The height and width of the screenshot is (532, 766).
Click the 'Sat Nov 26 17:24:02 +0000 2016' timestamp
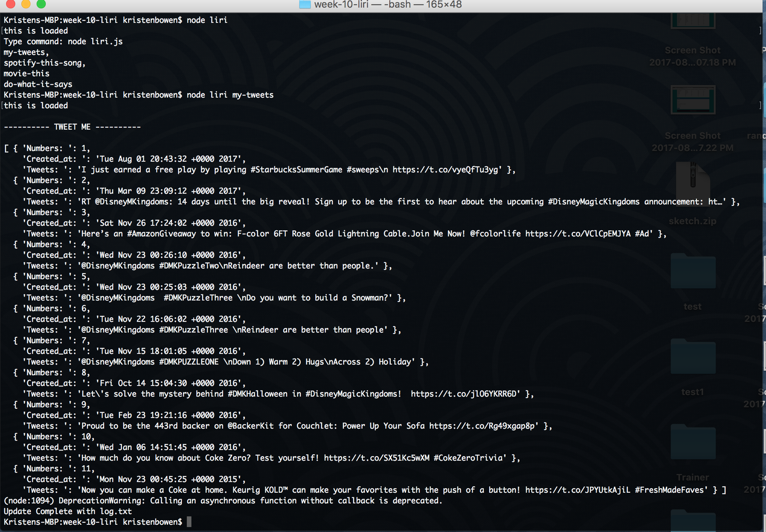(168, 223)
